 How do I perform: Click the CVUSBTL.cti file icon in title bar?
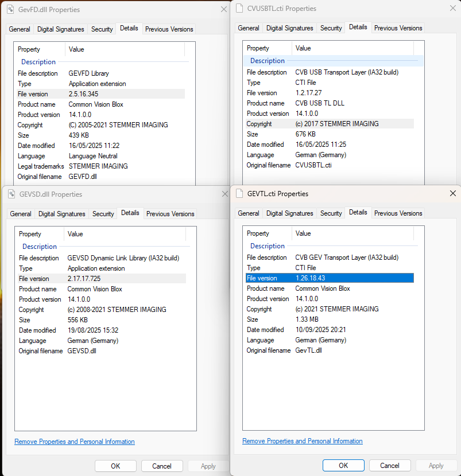coord(239,9)
